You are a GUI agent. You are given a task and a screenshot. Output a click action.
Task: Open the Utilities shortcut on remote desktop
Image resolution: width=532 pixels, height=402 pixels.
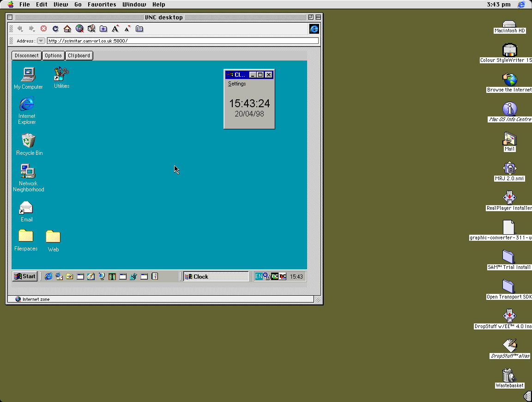(61, 74)
